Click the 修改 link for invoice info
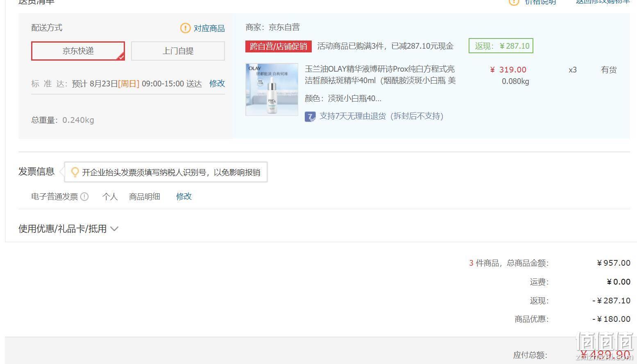The width and height of the screenshot is (637, 364). coord(184,197)
